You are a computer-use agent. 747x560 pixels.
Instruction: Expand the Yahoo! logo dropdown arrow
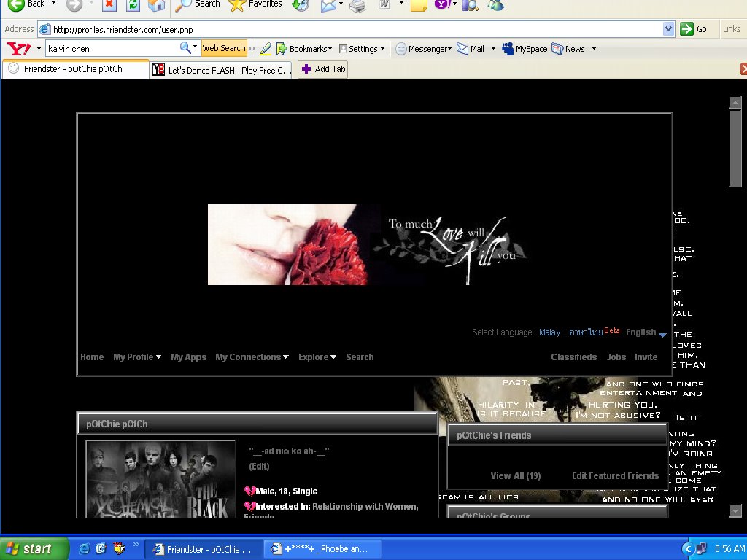tap(39, 49)
